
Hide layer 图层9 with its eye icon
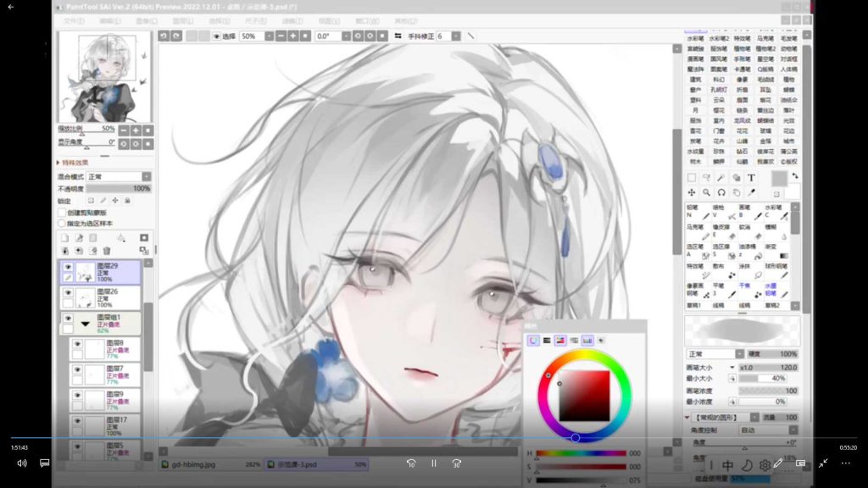(77, 395)
